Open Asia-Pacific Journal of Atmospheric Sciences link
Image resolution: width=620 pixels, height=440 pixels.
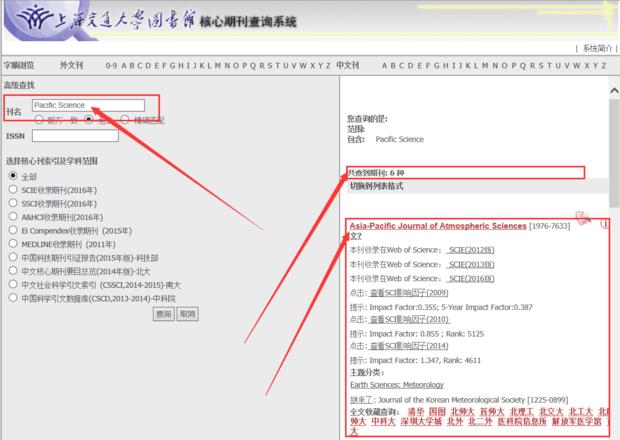tap(437, 224)
